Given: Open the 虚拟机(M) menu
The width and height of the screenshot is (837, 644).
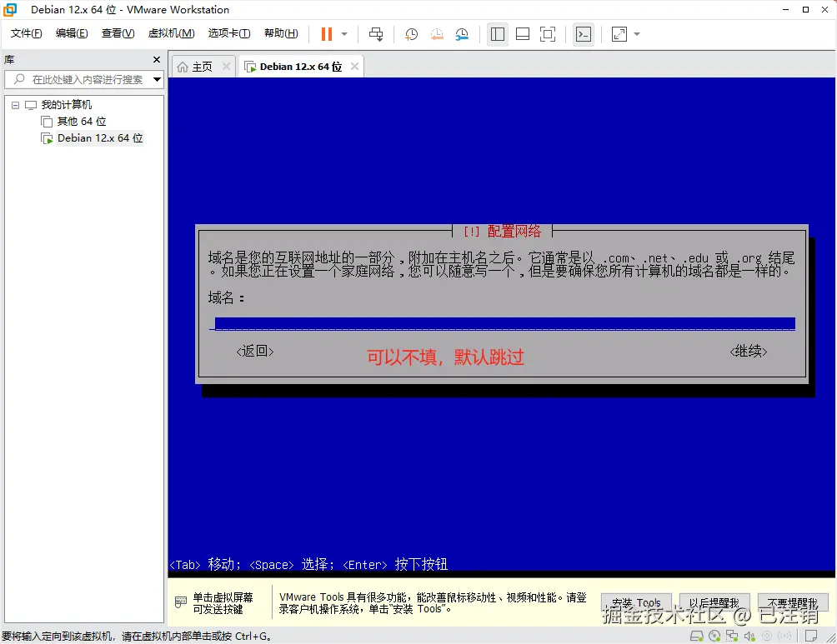Looking at the screenshot, I should coord(171,33).
